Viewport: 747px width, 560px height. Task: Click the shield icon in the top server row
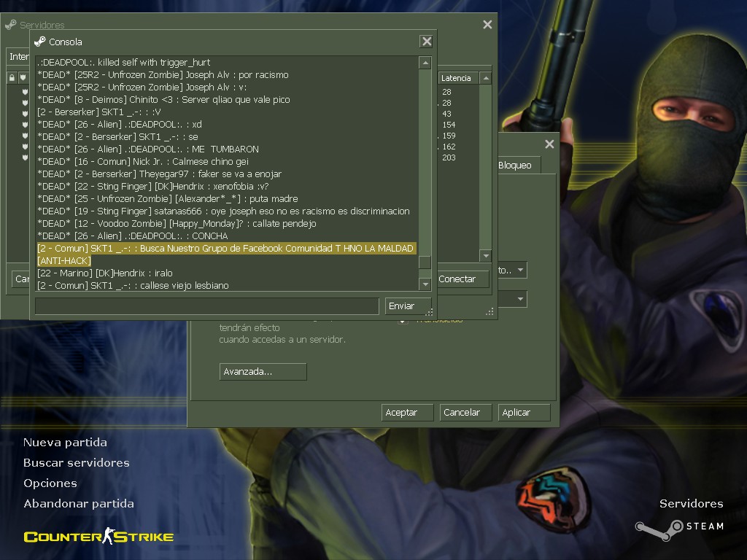point(25,91)
